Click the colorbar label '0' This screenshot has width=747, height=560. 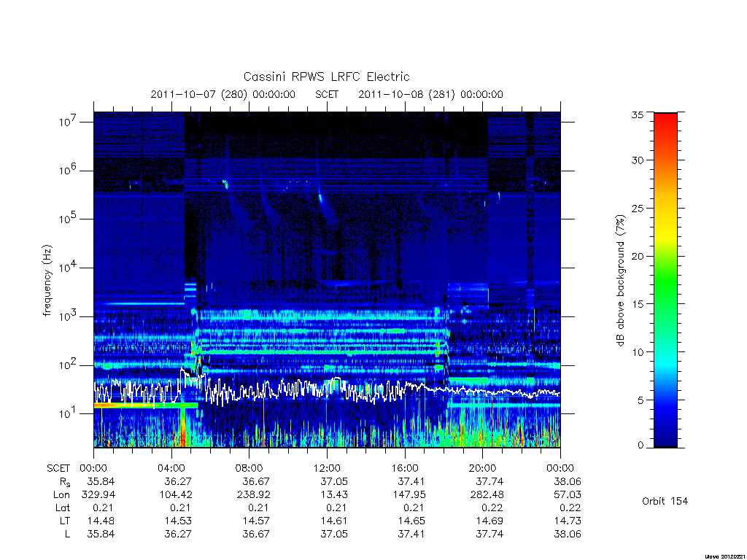pyautogui.click(x=640, y=445)
